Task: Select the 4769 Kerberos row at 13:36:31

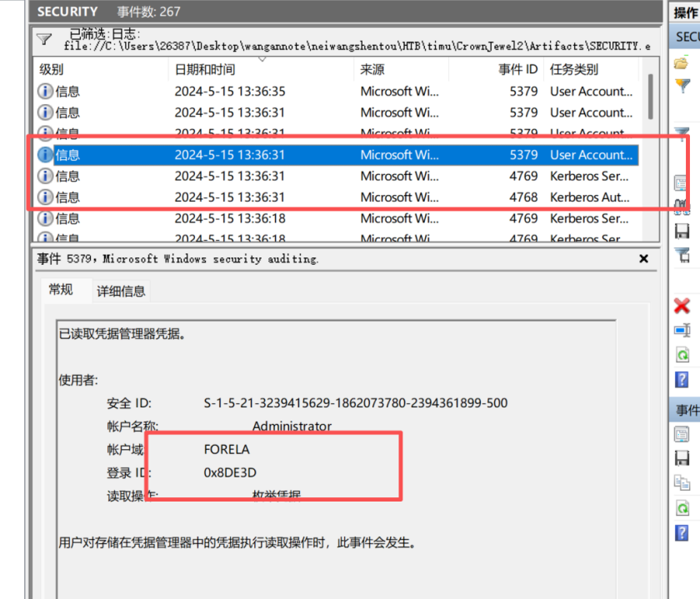Action: (x=337, y=176)
